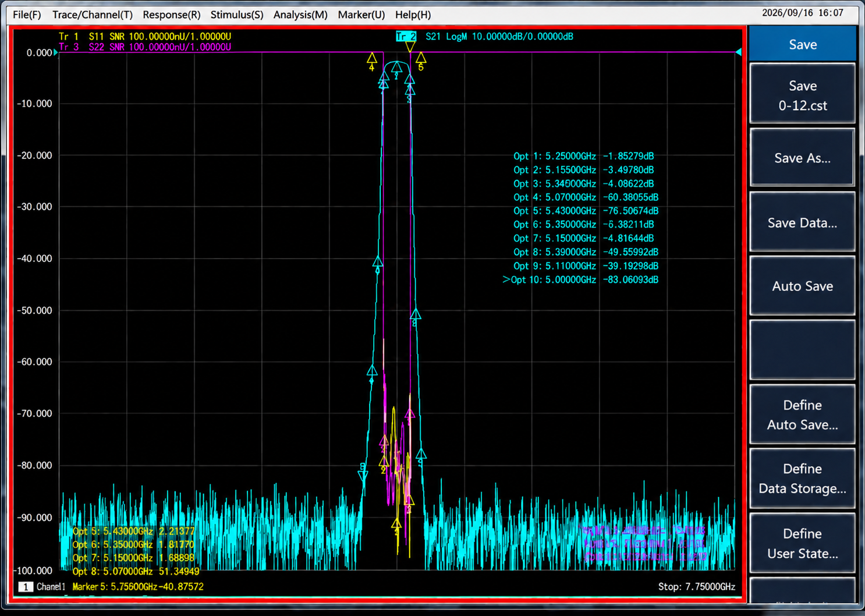Click yellow Opt 5 readout showing 2.21377
This screenshot has width=865, height=616.
[134, 531]
